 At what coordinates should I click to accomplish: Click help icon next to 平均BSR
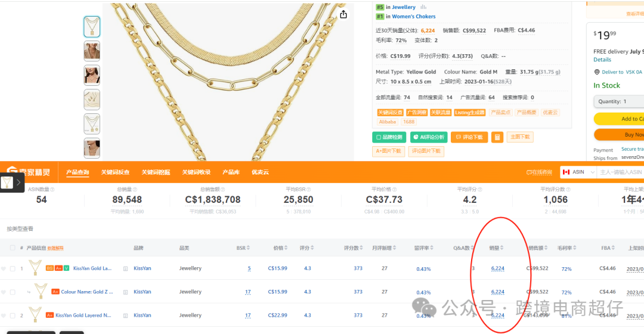308,190
